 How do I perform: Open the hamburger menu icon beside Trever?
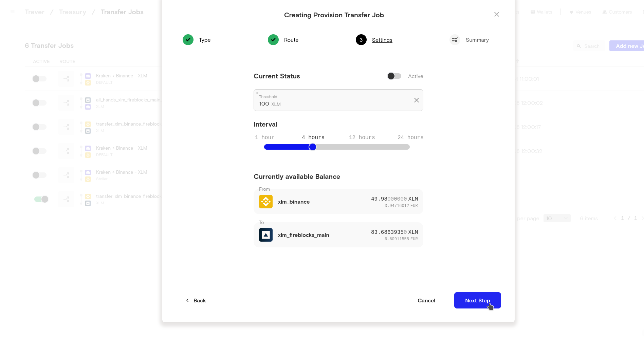coord(13,12)
